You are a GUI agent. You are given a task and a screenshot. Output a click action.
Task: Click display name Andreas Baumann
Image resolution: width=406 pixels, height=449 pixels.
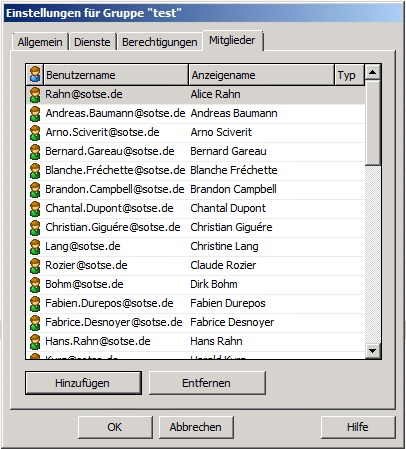[x=234, y=113]
